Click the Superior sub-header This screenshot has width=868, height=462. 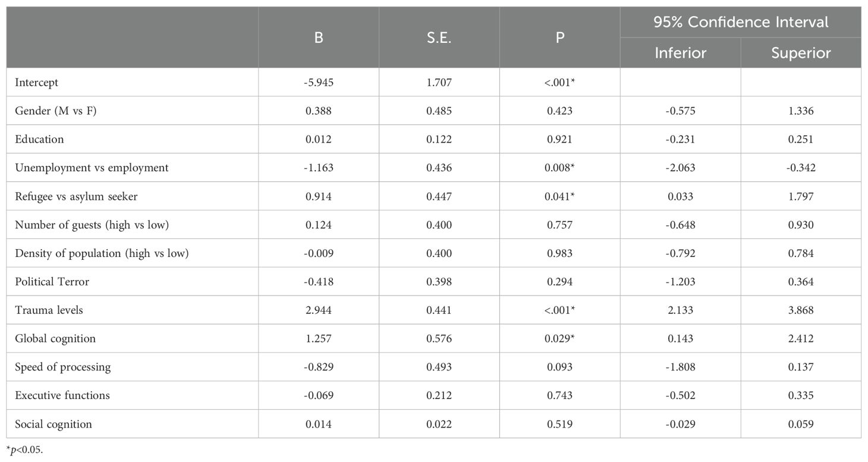[x=801, y=53]
